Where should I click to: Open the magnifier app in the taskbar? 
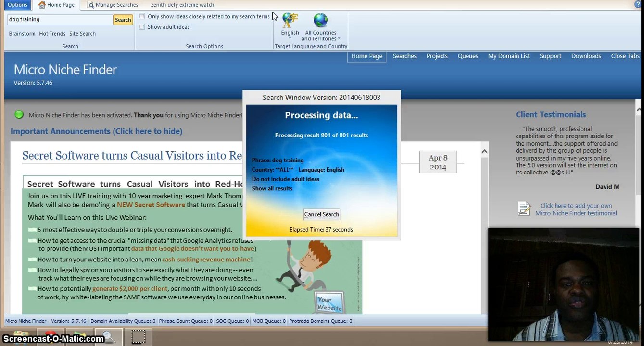pyautogui.click(x=108, y=337)
